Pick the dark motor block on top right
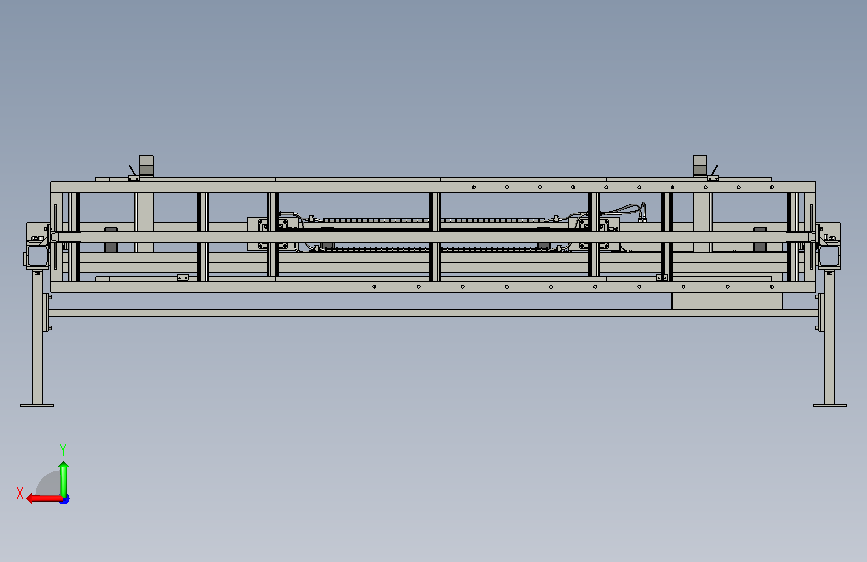Image resolution: width=867 pixels, height=562 pixels. [x=700, y=166]
